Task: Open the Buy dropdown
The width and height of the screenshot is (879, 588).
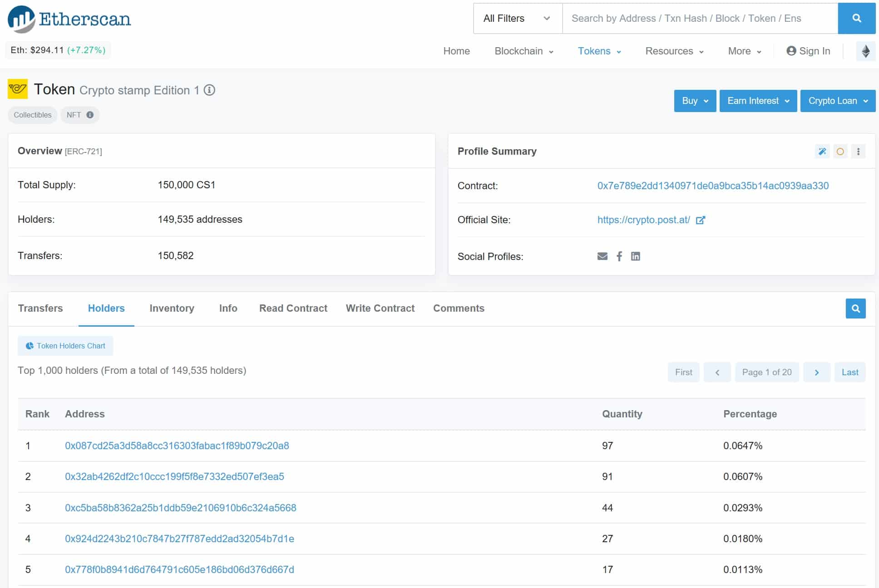Action: (695, 101)
